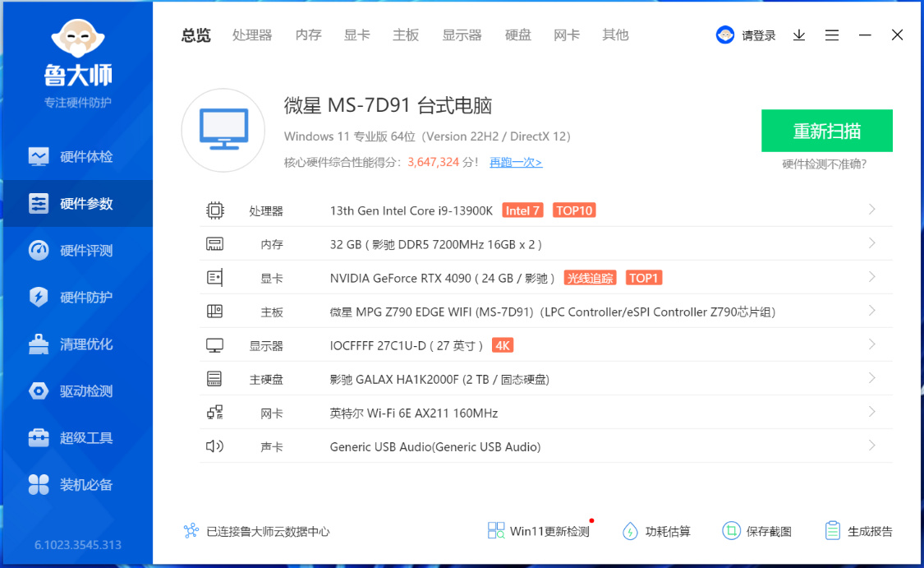Switch to the 总览 tab
This screenshot has width=924, height=568.
point(195,35)
